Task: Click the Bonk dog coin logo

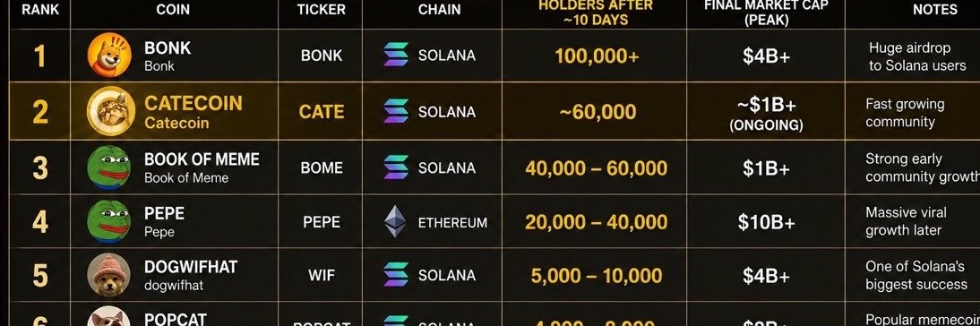Action: [109, 55]
